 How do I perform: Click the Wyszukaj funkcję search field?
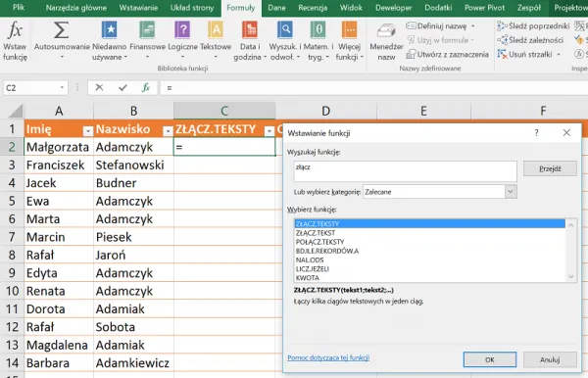(405, 171)
